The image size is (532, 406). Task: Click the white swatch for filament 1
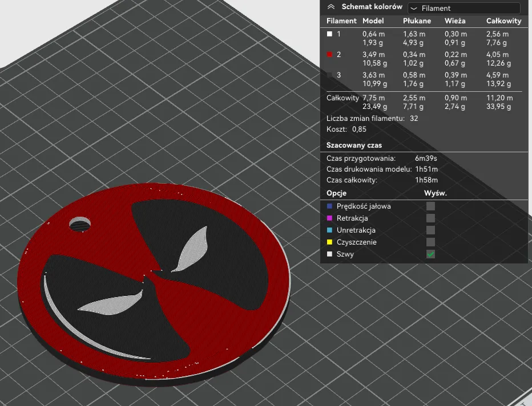(329, 34)
